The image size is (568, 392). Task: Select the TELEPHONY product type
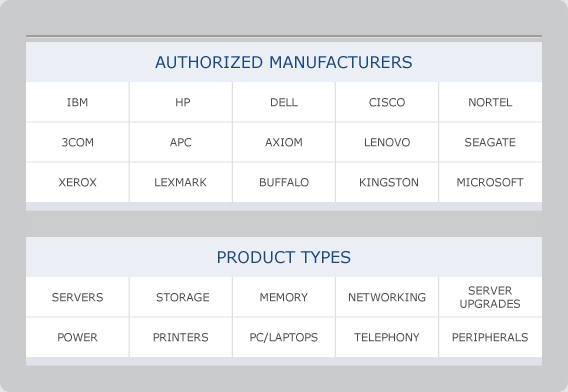pos(387,337)
